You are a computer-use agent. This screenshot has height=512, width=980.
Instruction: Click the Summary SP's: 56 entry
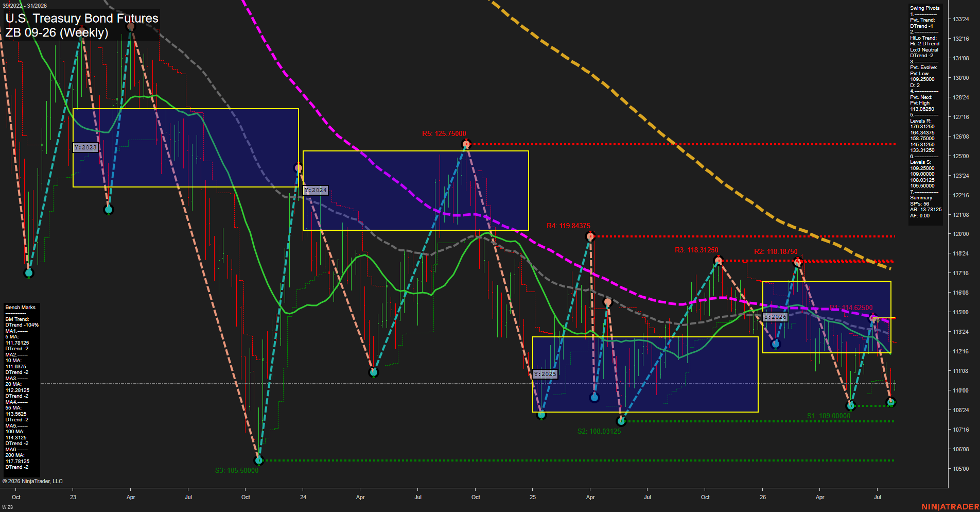point(921,201)
